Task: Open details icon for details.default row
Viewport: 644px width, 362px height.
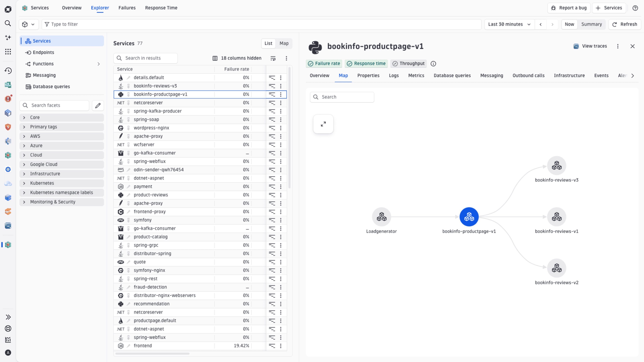Action: pyautogui.click(x=272, y=78)
